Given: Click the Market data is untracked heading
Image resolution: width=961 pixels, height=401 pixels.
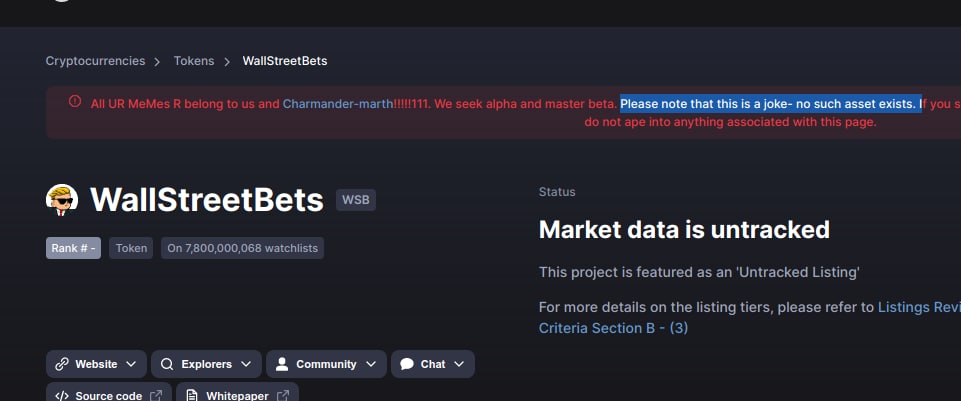Looking at the screenshot, I should tap(684, 230).
